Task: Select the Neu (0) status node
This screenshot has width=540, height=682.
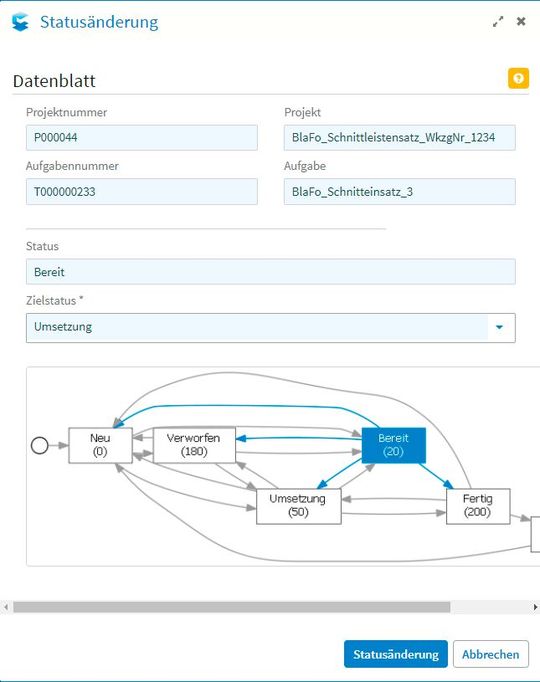Action: tap(100, 445)
